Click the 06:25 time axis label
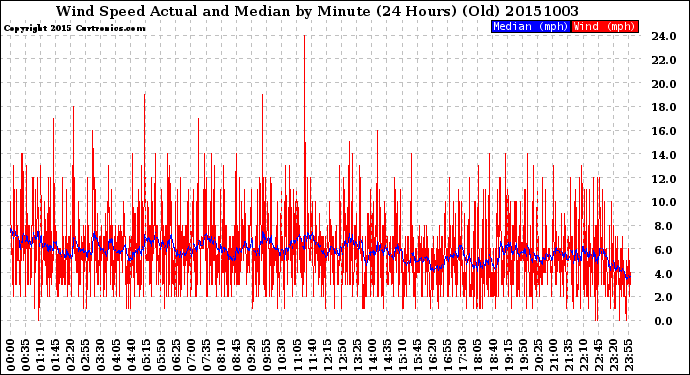Viewport: 690px width, 375px height. click(176, 355)
